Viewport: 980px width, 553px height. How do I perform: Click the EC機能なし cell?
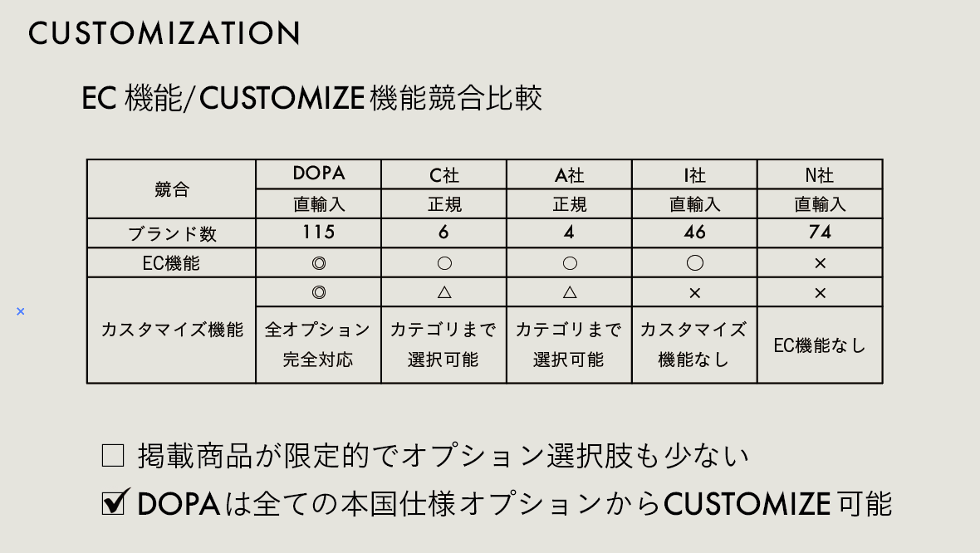point(820,345)
